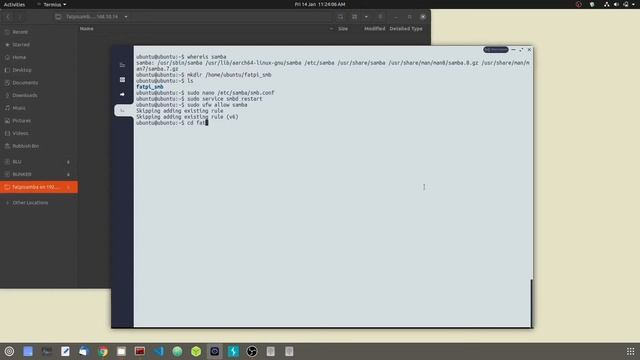Eject the BLU volume
The width and height of the screenshot is (640, 360).
pos(68,162)
